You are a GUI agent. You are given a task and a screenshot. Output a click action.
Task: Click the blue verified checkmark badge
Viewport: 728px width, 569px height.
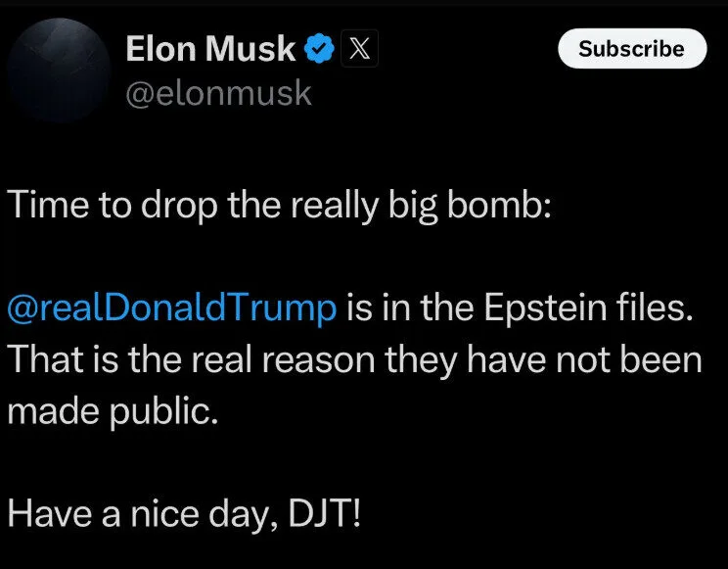pos(319,48)
